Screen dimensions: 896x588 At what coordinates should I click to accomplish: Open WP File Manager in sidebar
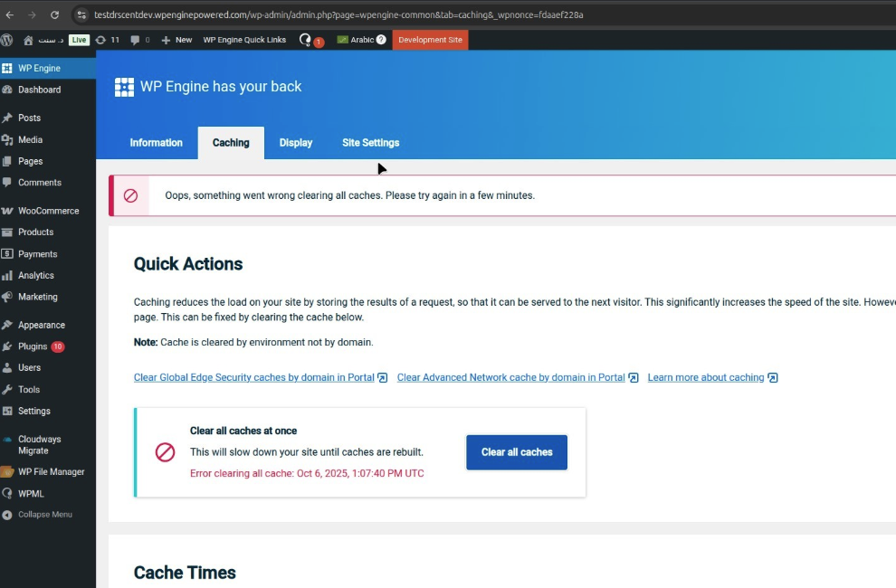[48, 472]
